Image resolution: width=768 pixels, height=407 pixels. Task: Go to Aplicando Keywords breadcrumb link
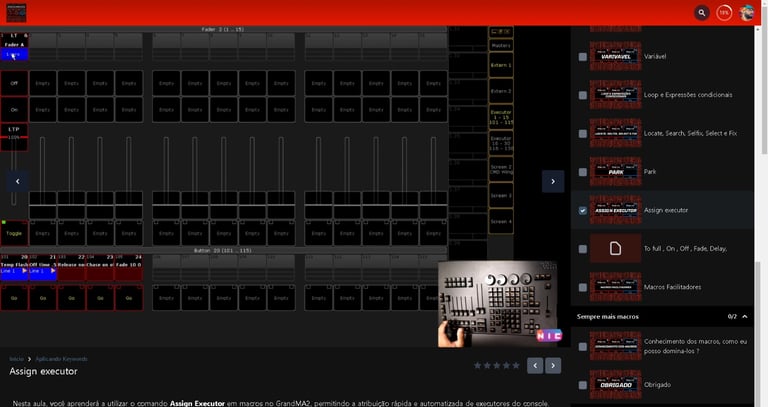click(x=61, y=359)
